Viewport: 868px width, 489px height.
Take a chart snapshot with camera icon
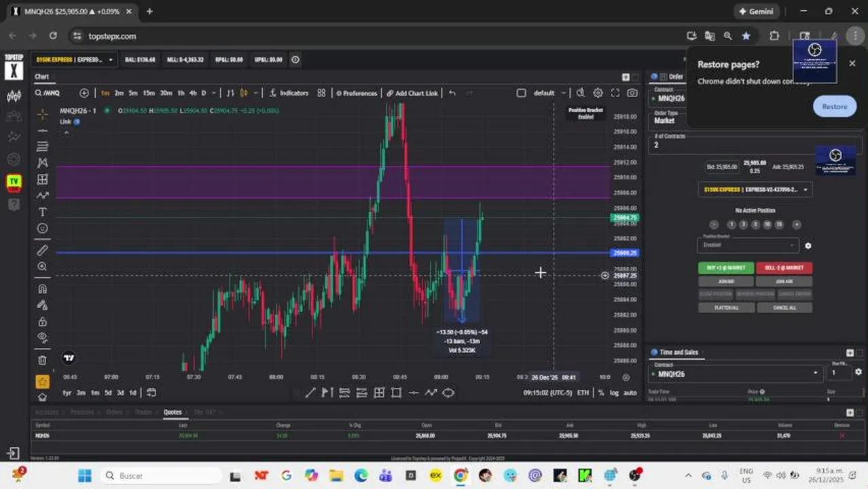pyautogui.click(x=632, y=93)
